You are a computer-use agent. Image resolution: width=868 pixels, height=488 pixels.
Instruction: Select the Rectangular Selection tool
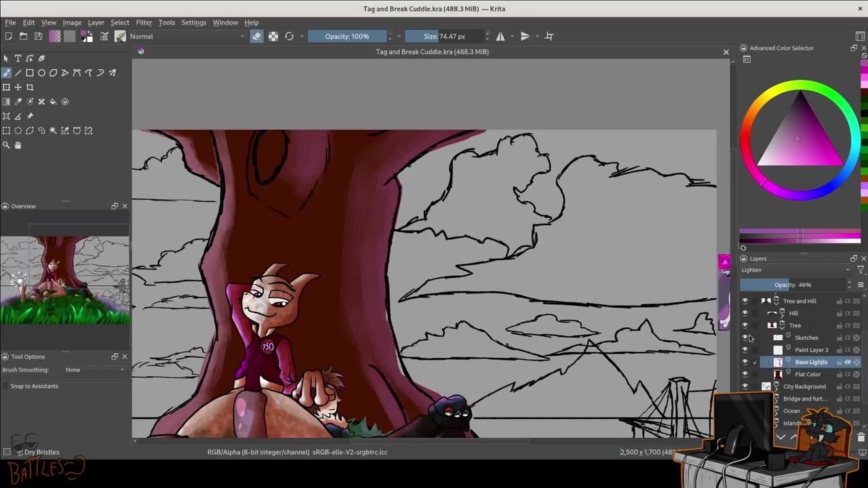click(x=6, y=131)
